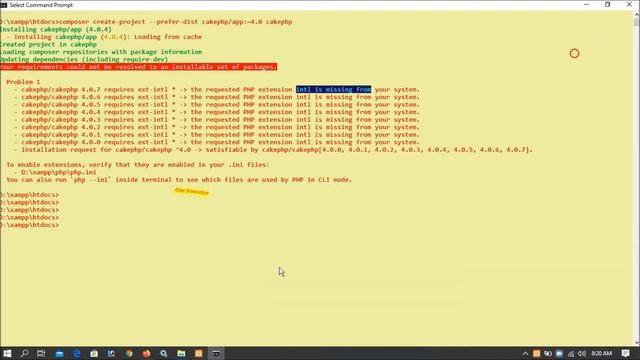Image resolution: width=640 pixels, height=360 pixels.
Task: Open Google Chrome from taskbar
Action: click(x=129, y=353)
